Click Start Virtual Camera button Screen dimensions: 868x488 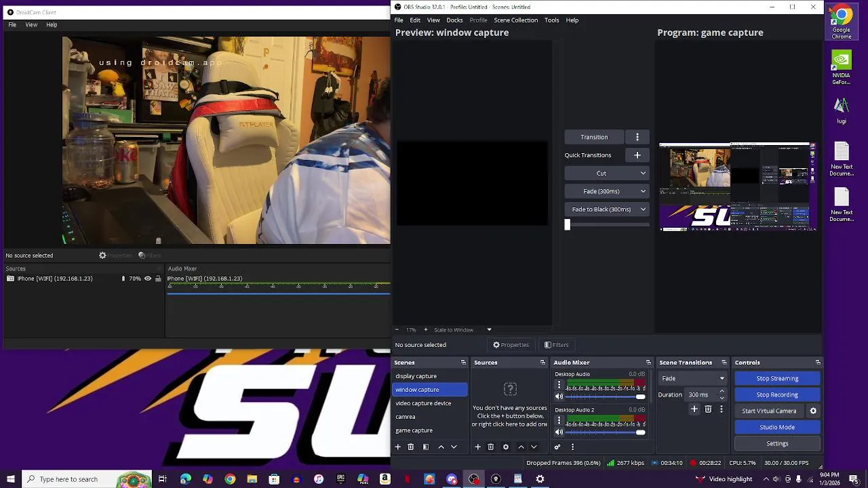pyautogui.click(x=769, y=411)
